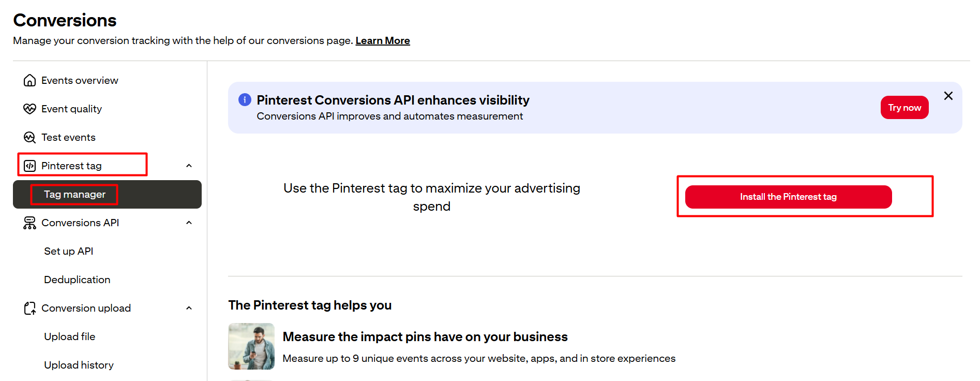Open the Set up API page
980x381 pixels.
click(68, 251)
